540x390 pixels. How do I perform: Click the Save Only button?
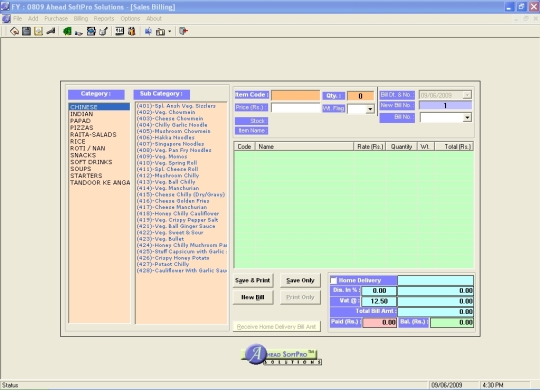(300, 280)
